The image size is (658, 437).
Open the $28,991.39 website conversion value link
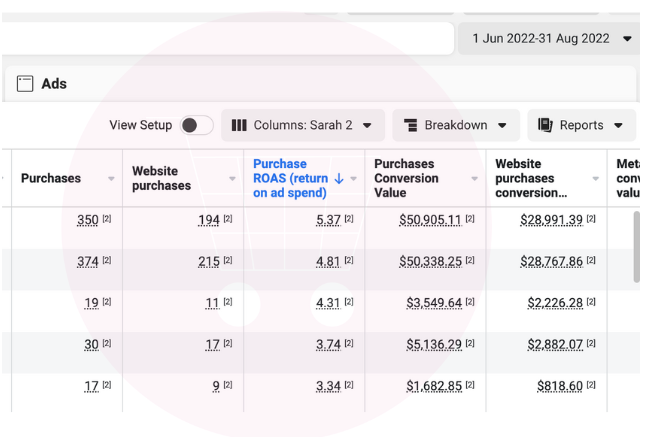pyautogui.click(x=551, y=219)
